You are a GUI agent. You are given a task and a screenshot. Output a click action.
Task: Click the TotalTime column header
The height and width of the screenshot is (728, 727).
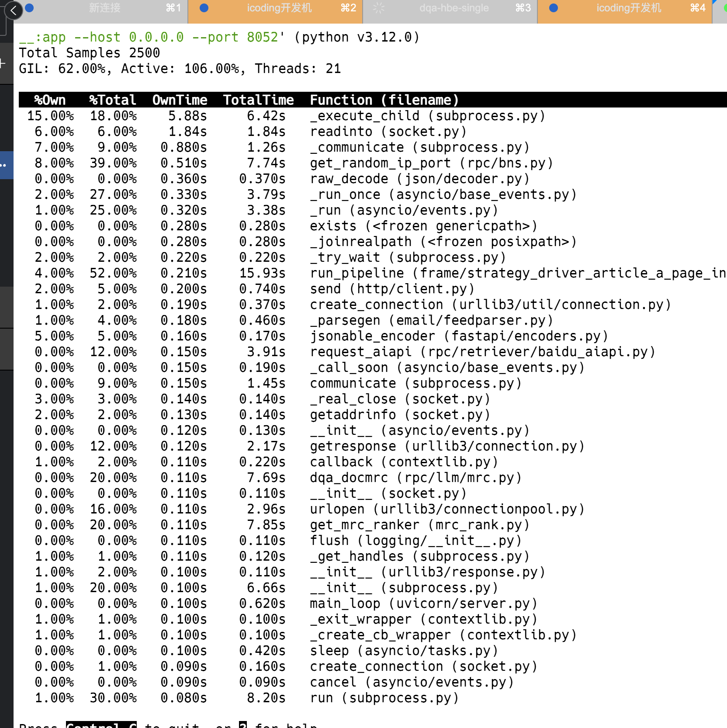click(x=258, y=100)
